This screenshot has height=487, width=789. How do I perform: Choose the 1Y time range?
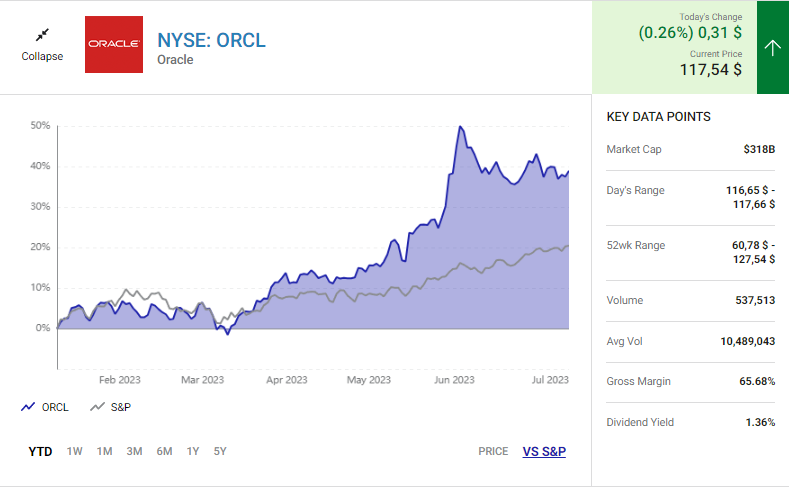point(192,451)
